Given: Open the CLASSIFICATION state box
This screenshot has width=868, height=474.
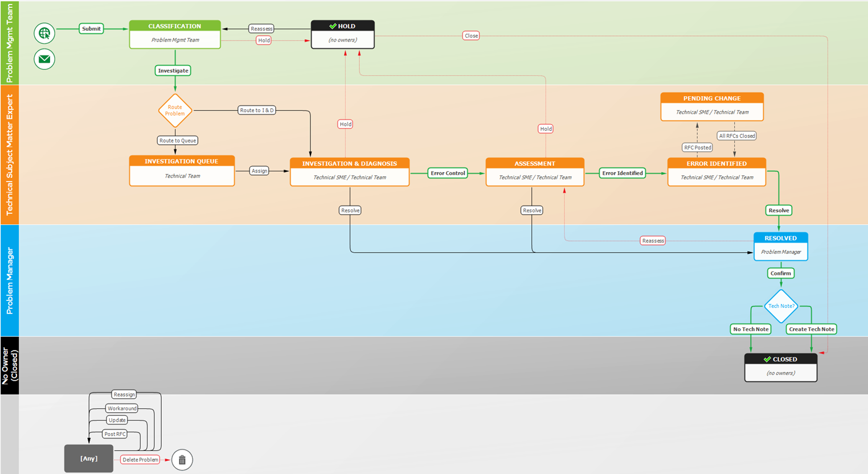Looking at the screenshot, I should point(175,34).
